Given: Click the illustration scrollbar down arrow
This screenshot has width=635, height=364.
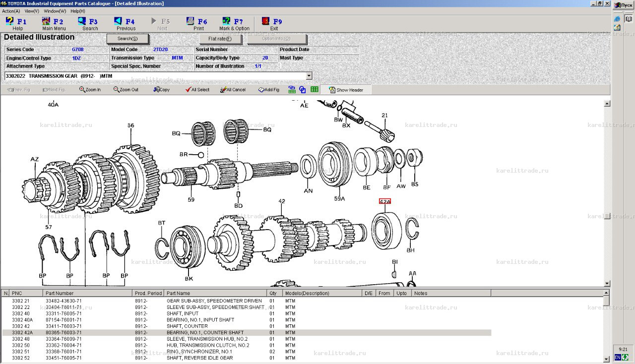Looking at the screenshot, I should (607, 283).
